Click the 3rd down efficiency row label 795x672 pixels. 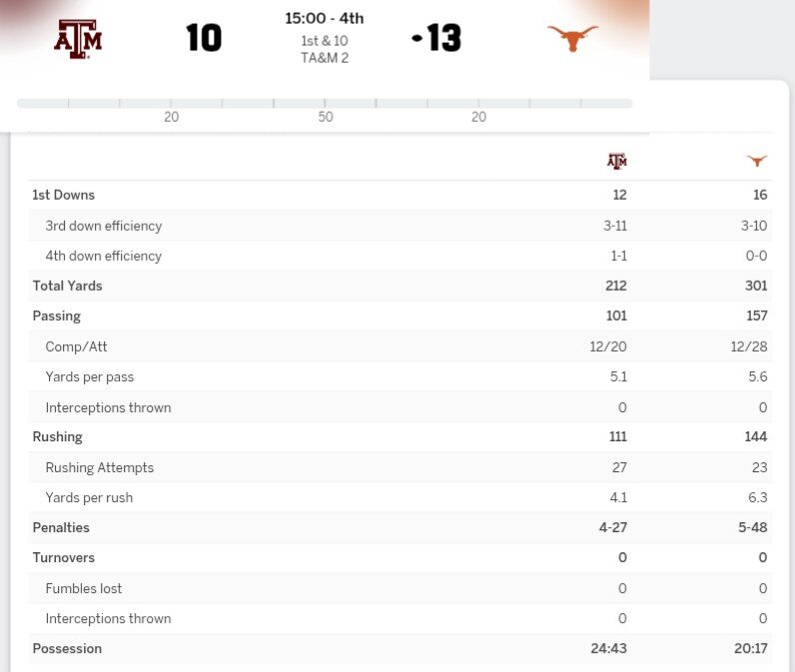[x=104, y=226]
